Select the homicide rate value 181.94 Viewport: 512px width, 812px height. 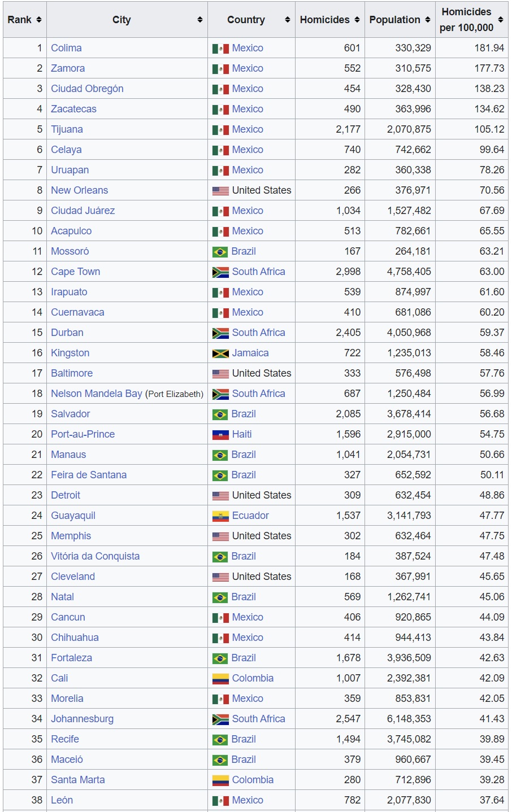[x=489, y=48]
